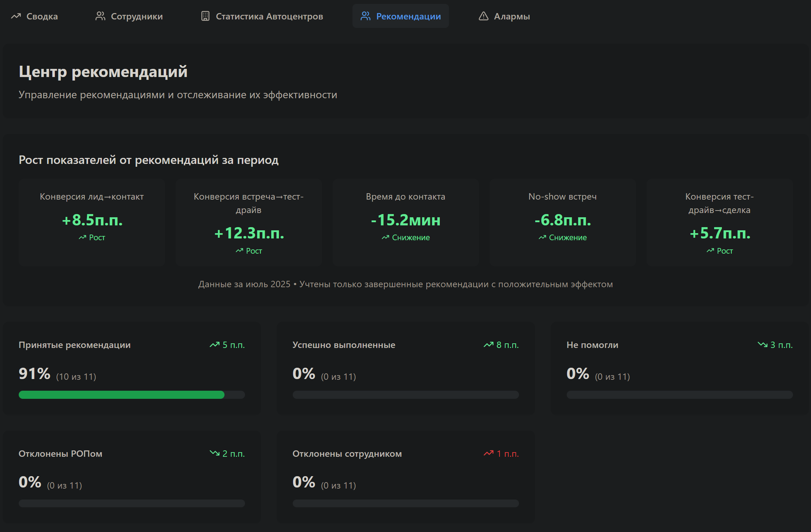811x532 pixels.
Task: Click the down-trend icon next to 3 п.п.
Action: tap(763, 345)
